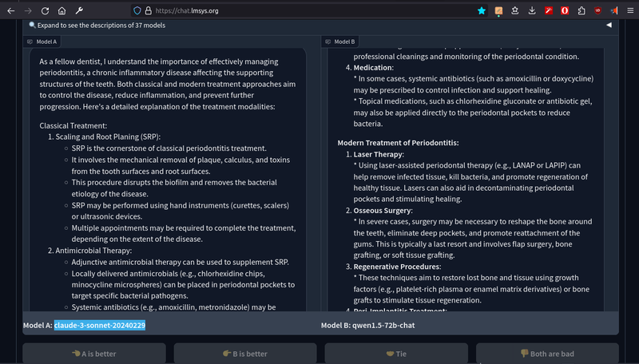Click the tracking protection shield icon

[x=137, y=11]
